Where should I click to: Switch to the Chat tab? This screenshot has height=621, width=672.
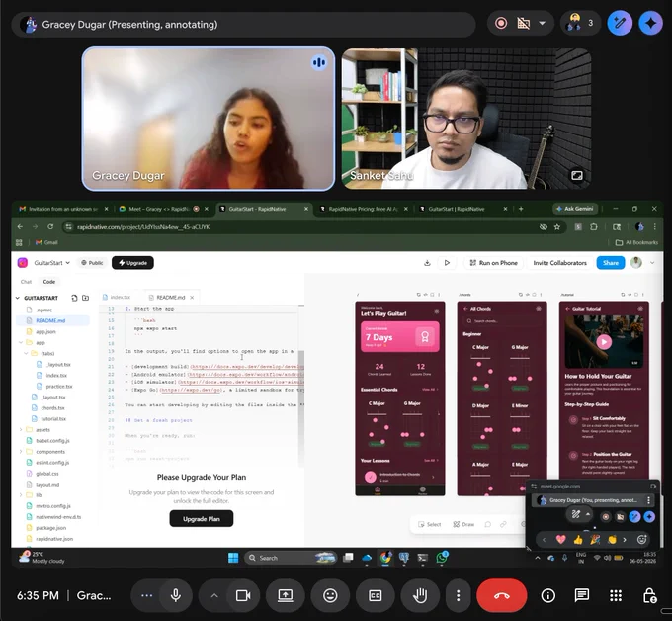pyautogui.click(x=26, y=282)
